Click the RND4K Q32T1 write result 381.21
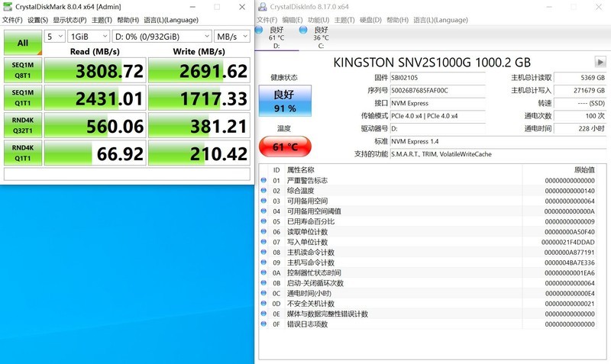Image resolution: width=611 pixels, height=364 pixels. point(199,125)
